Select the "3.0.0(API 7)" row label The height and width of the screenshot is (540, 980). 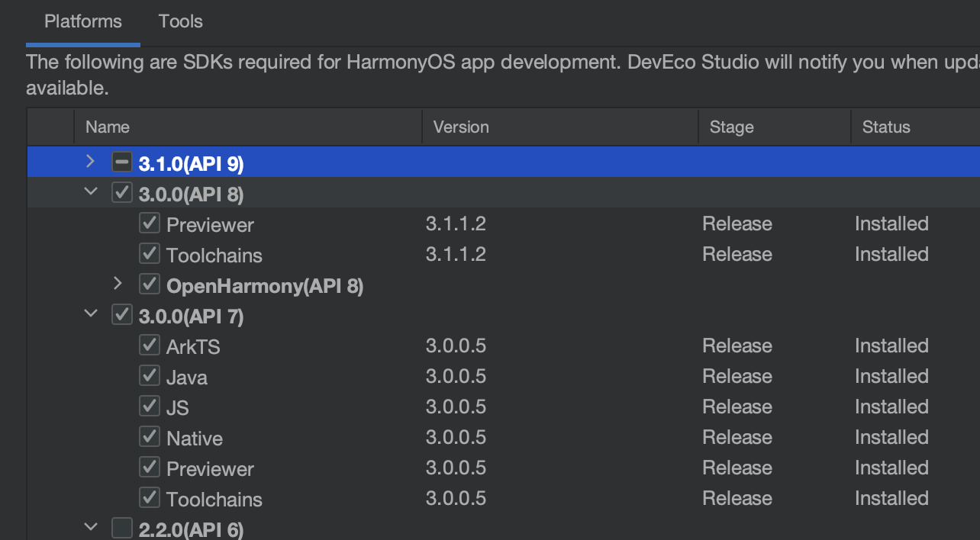tap(192, 316)
